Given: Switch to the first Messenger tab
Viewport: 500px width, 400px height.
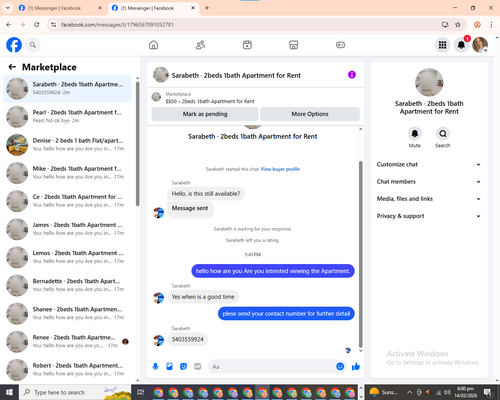Looking at the screenshot, I should click(59, 8).
